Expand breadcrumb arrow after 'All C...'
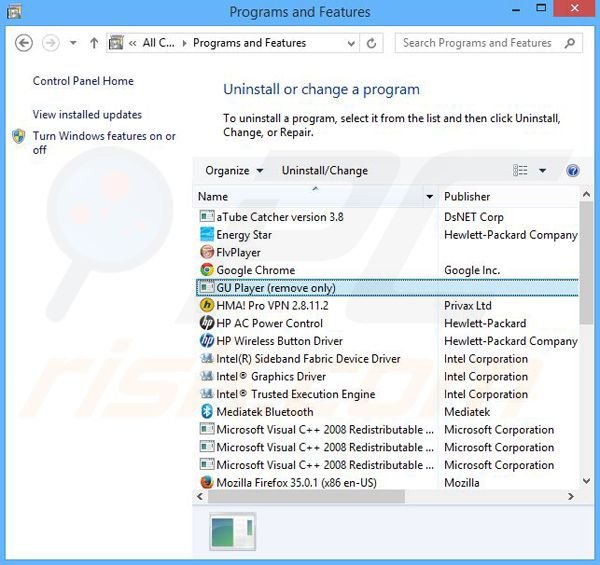The image size is (600, 565). [x=184, y=43]
